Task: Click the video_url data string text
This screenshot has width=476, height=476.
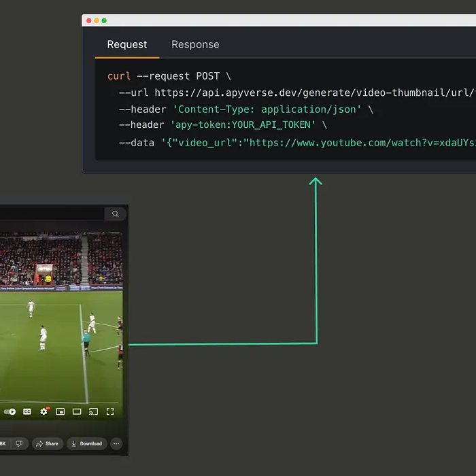Action: click(318, 143)
